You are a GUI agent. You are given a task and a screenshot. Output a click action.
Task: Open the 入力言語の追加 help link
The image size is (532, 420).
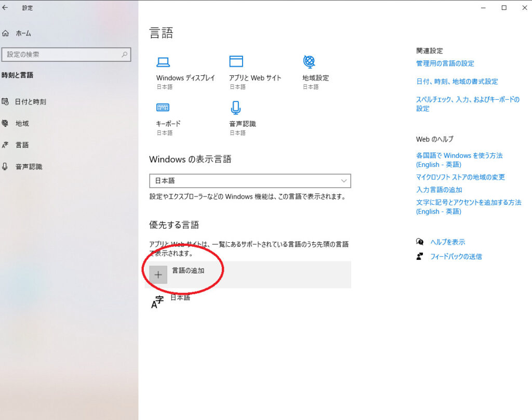point(439,190)
